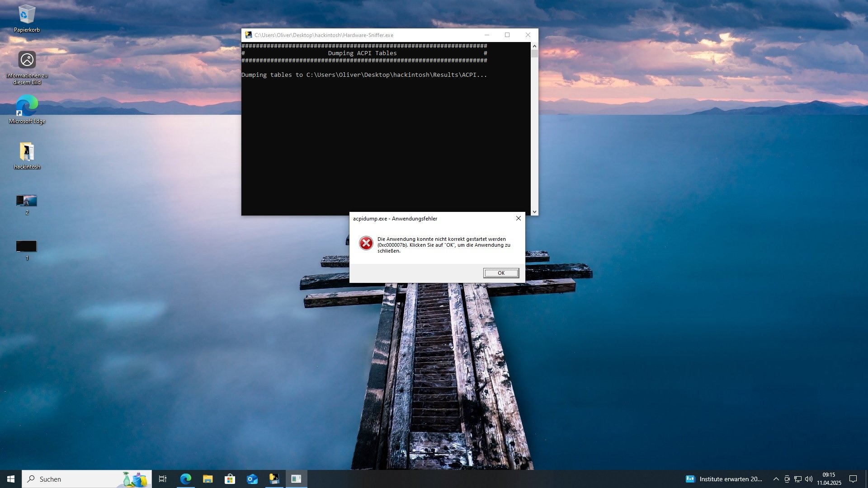
Task: Launch Microsoft Store from the taskbar
Action: pos(230,479)
